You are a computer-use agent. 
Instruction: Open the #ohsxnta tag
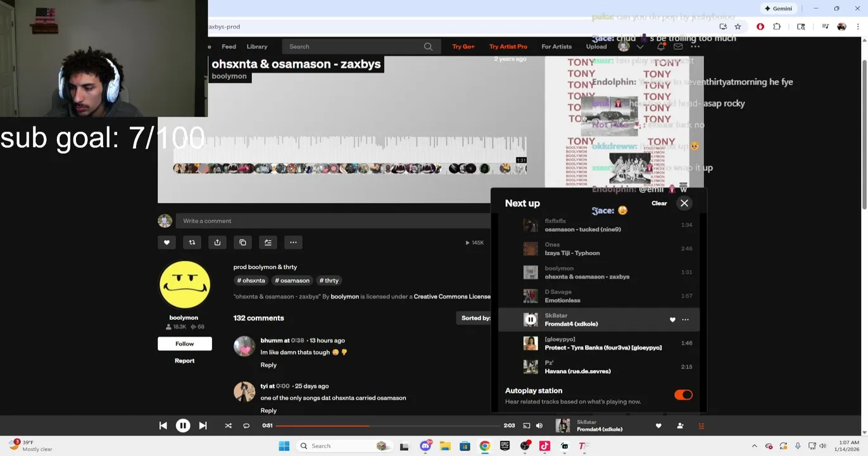coord(251,281)
